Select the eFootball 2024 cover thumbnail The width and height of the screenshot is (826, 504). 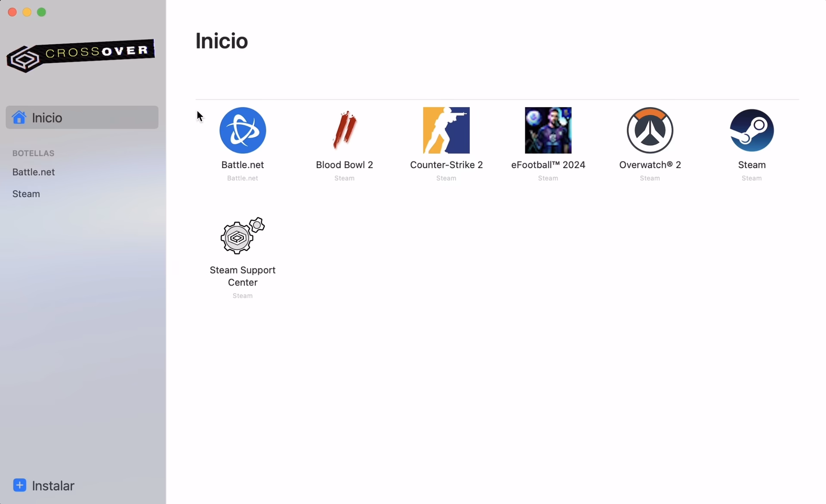point(548,130)
